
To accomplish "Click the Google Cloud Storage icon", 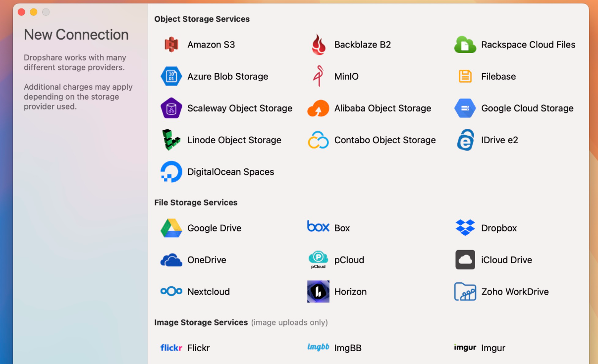I will click(x=465, y=108).
